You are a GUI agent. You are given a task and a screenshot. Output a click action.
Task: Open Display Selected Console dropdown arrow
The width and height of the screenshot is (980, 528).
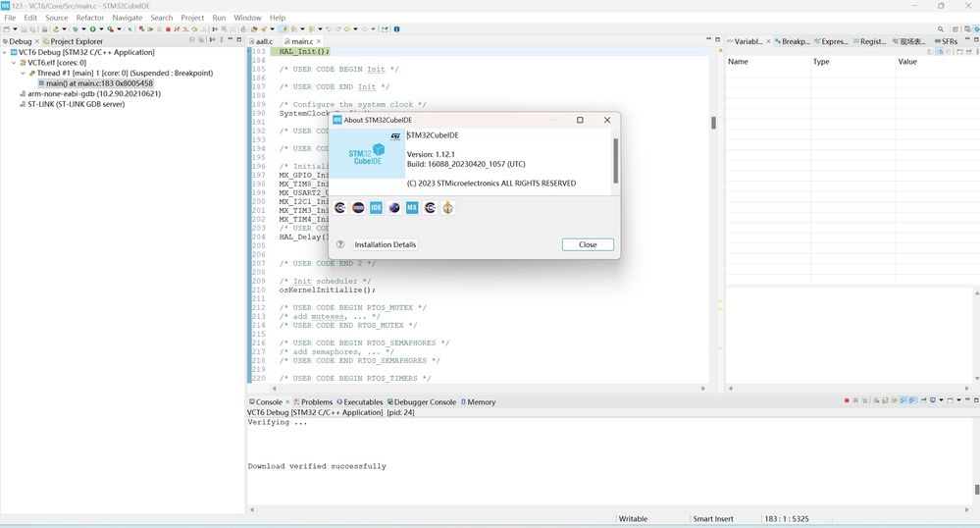941,400
